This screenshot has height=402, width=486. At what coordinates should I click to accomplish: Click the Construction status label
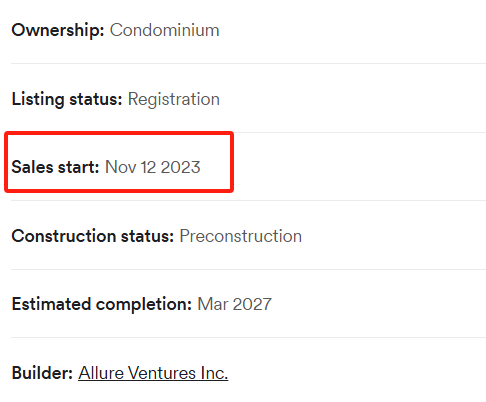tap(93, 236)
